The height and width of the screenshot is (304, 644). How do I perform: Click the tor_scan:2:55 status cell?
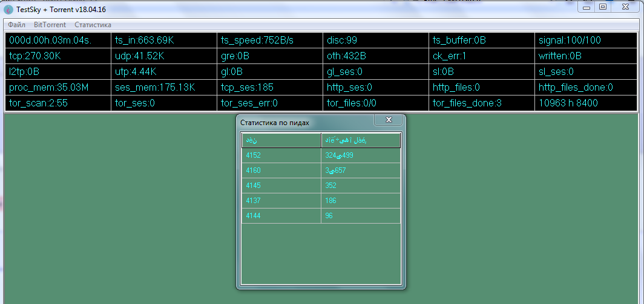pyautogui.click(x=57, y=103)
